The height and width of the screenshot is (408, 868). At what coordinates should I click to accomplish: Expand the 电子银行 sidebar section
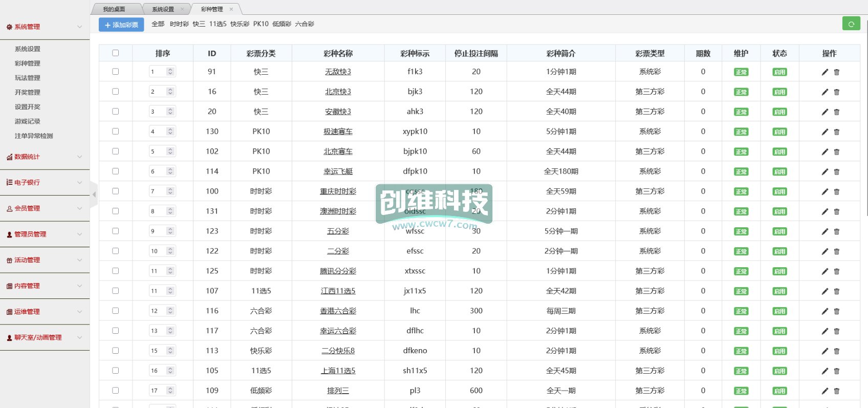point(45,182)
